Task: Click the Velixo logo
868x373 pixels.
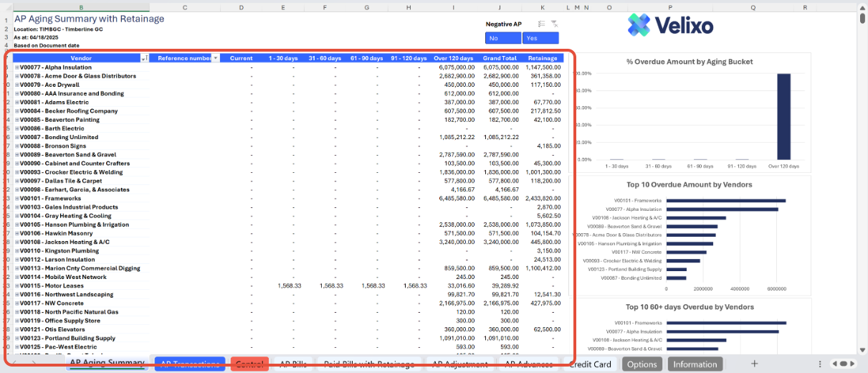Action: tap(670, 26)
